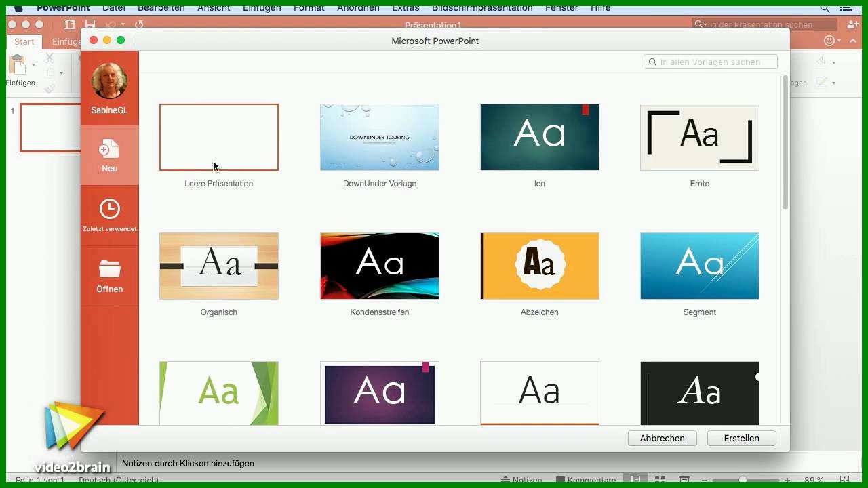Open the Hilfe menu
Viewport: 868px width, 488px height.
pos(601,7)
